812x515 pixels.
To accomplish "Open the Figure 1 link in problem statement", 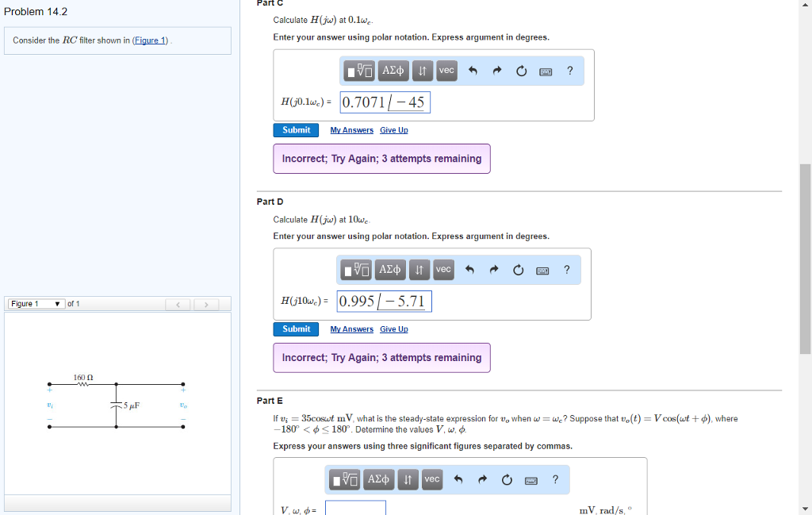I will (150, 40).
